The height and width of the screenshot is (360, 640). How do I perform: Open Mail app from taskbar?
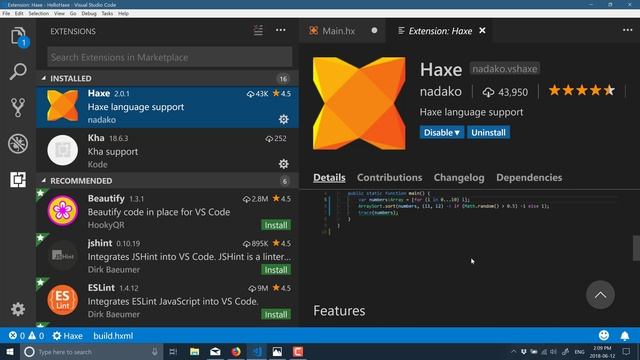(x=215, y=351)
